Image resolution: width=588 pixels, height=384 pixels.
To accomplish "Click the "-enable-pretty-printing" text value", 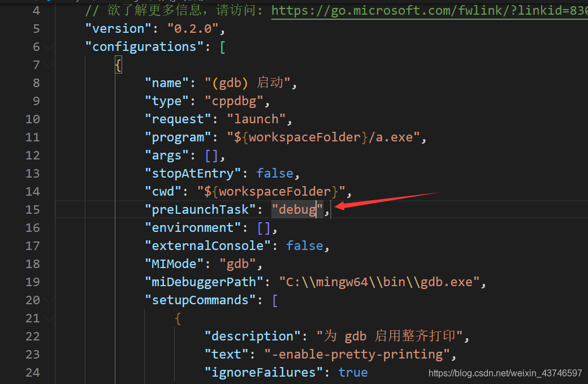I will (357, 355).
